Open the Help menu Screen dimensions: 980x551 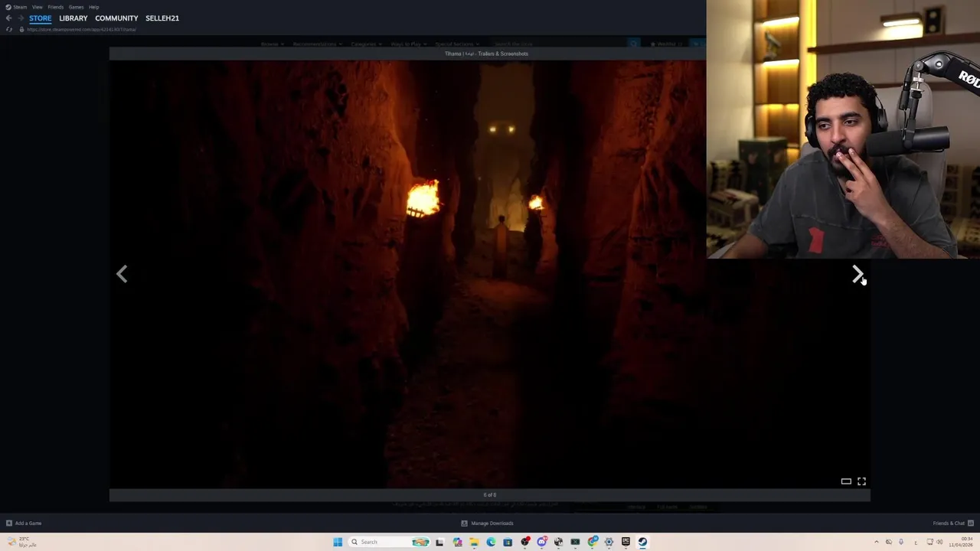pyautogui.click(x=93, y=7)
